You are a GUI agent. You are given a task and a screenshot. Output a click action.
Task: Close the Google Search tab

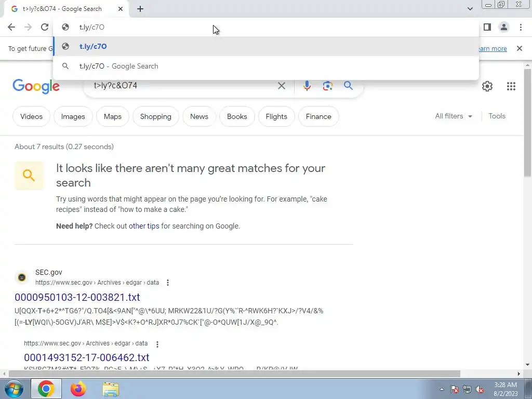click(121, 9)
